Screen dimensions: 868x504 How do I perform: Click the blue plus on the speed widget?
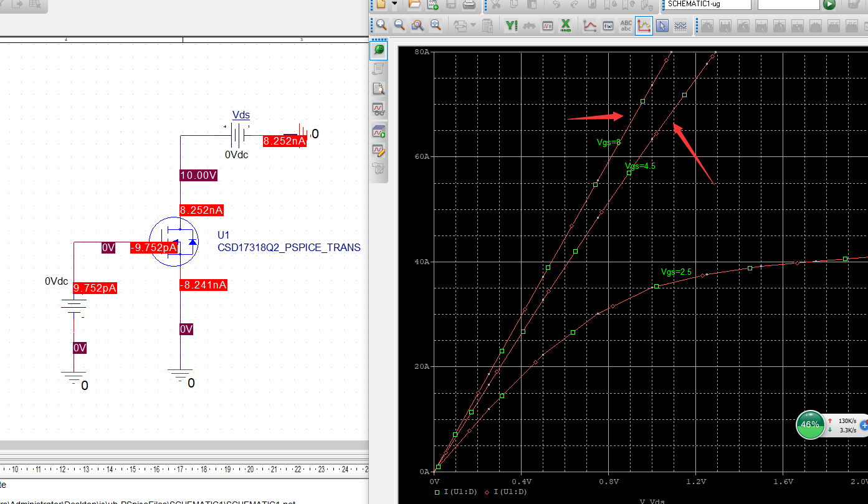click(864, 424)
